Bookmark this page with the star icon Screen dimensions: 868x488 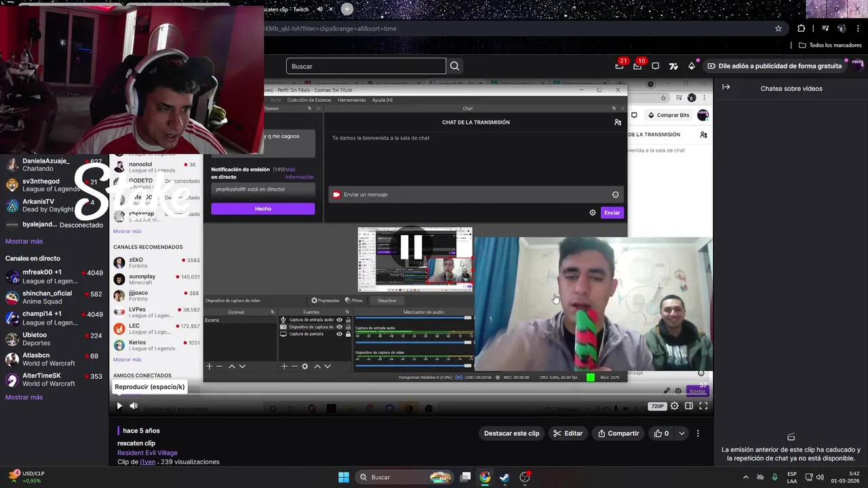(x=778, y=28)
